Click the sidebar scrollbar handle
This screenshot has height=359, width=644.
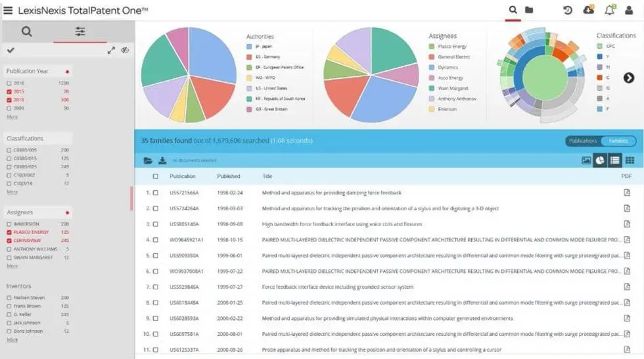pyautogui.click(x=131, y=199)
